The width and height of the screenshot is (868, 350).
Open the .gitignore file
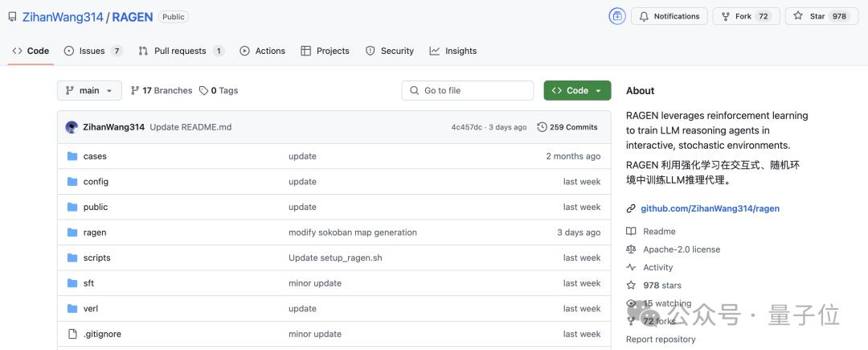(102, 334)
